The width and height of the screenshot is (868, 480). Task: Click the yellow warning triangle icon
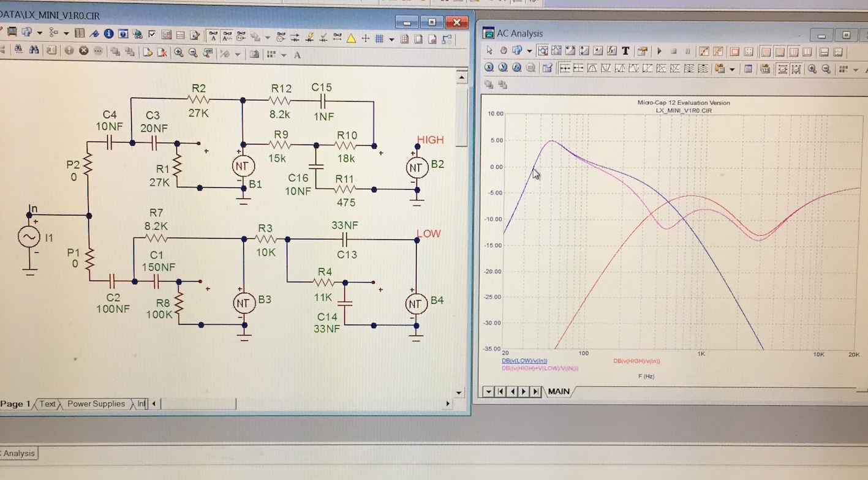coord(351,38)
